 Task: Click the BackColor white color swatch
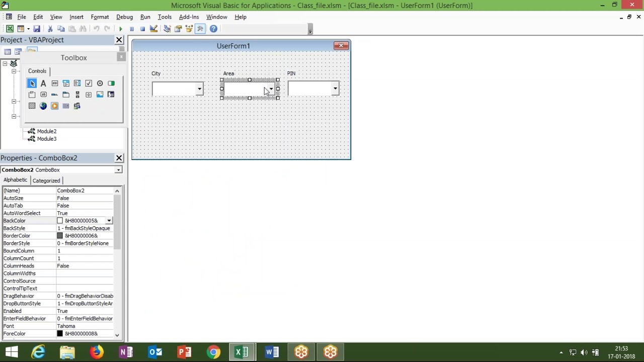pyautogui.click(x=60, y=221)
